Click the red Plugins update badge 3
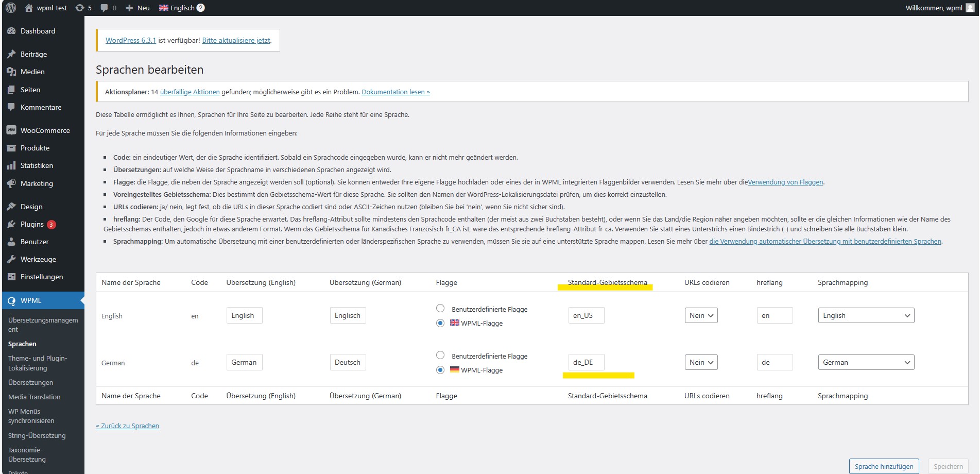This screenshot has height=474, width=980. point(51,224)
